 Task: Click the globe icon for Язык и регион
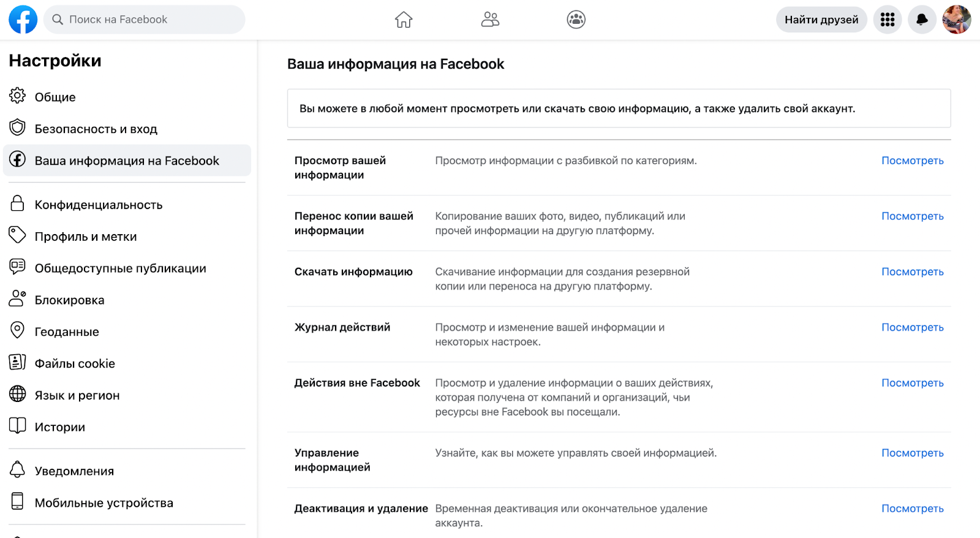[17, 393]
